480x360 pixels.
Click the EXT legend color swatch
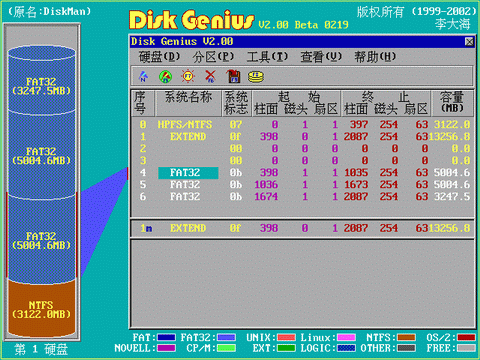[x=286, y=348]
